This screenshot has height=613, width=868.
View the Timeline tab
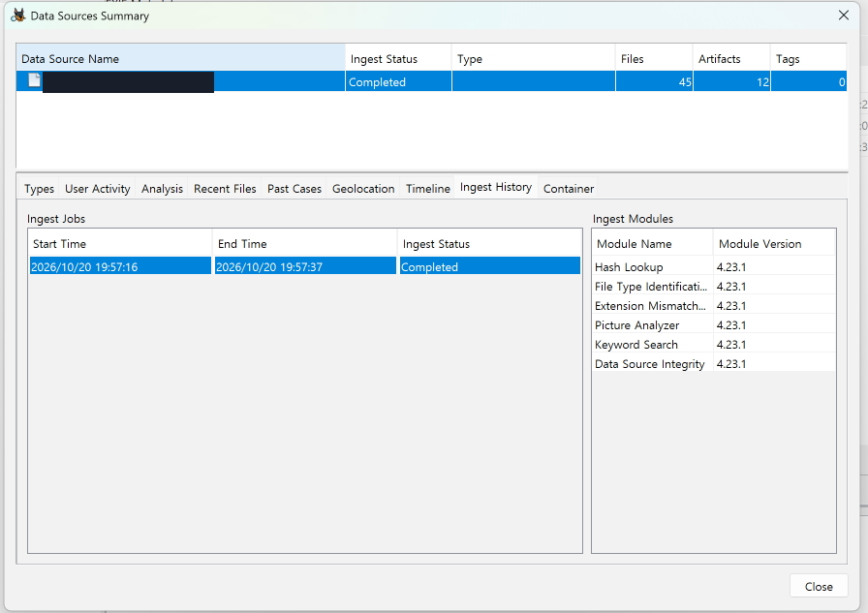pyautogui.click(x=428, y=189)
